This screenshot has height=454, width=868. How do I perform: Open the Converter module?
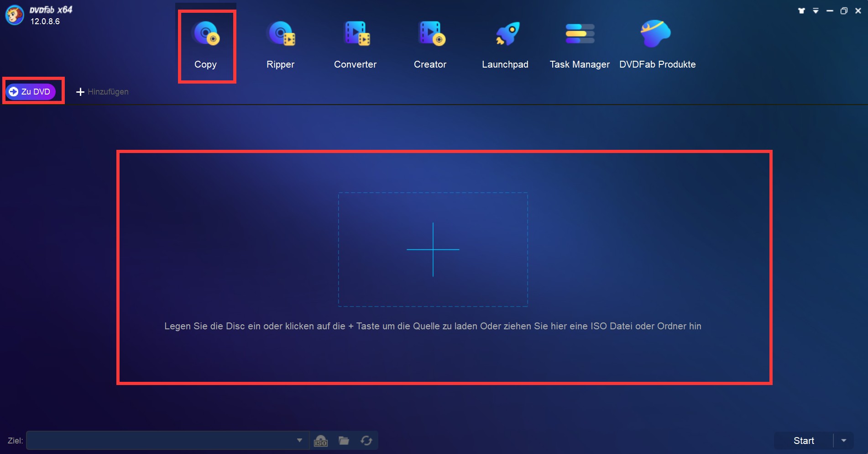tap(355, 46)
